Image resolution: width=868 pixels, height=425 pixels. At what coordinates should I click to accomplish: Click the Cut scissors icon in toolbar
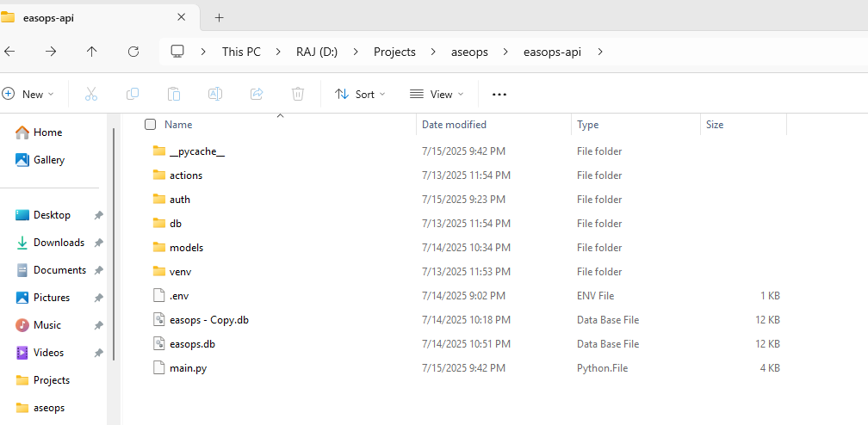click(91, 94)
